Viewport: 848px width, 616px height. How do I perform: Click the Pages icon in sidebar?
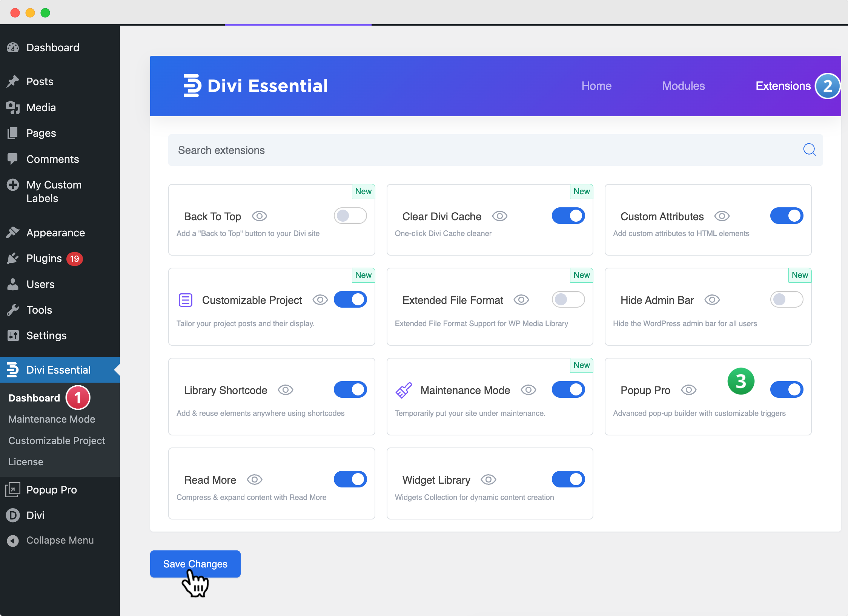13,133
